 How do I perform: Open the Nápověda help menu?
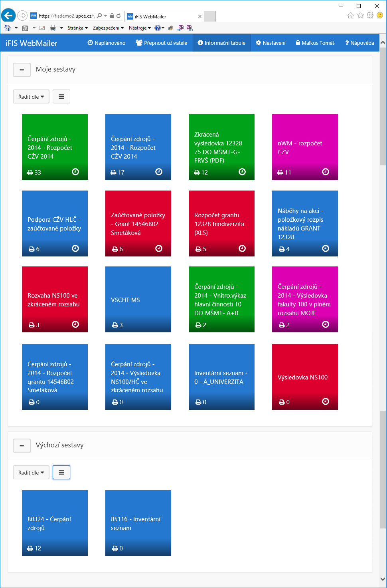coord(359,43)
